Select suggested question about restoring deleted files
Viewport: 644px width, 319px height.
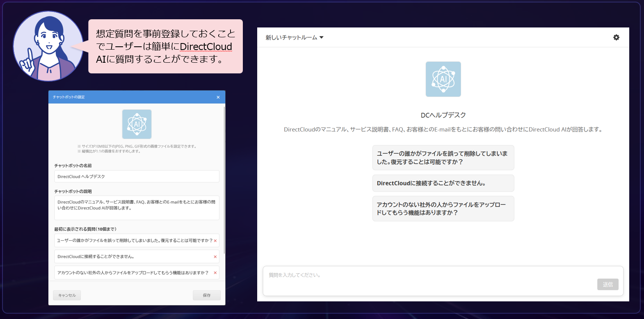(443, 157)
